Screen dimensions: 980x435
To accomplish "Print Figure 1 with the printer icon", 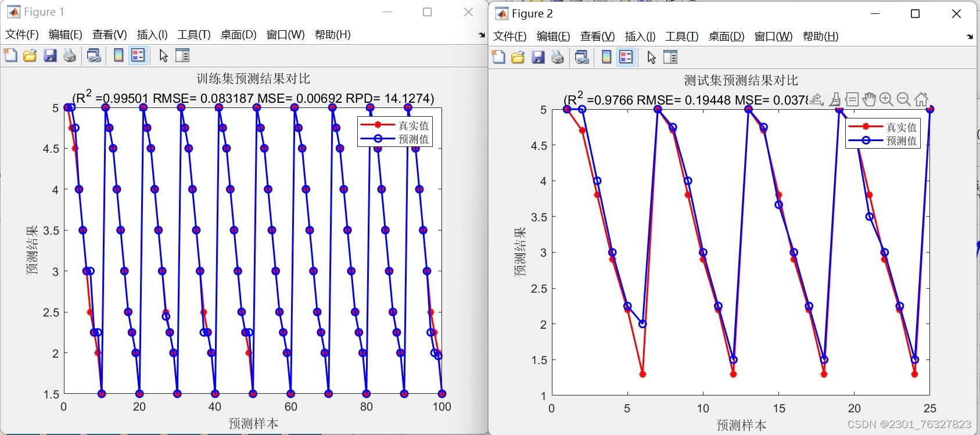I will (x=70, y=56).
